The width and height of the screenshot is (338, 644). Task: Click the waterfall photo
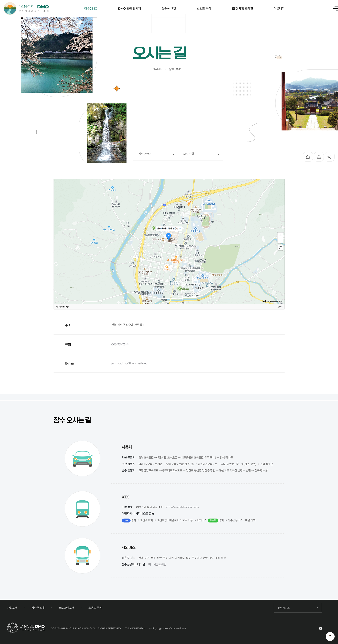[x=107, y=133]
